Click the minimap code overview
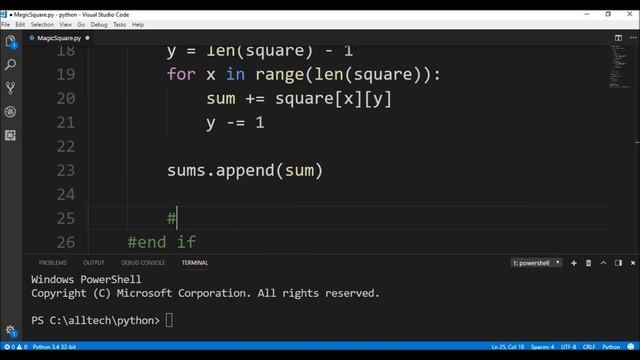The height and width of the screenshot is (360, 640). pyautogui.click(x=620, y=66)
